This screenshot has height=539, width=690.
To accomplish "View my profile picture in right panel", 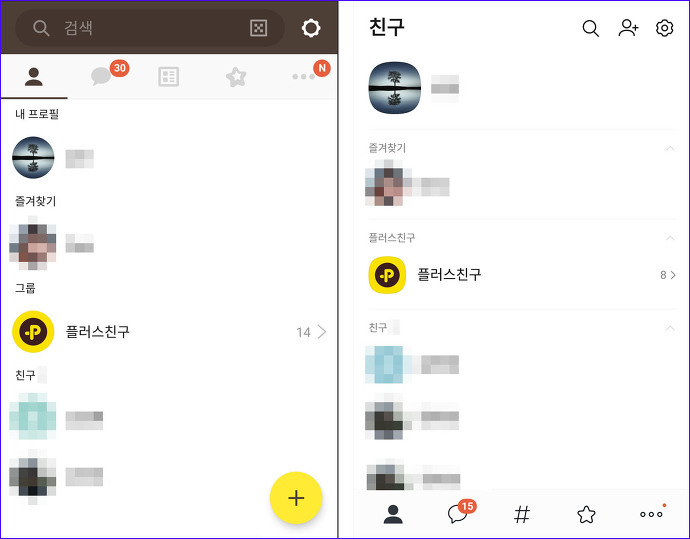I will pos(395,88).
